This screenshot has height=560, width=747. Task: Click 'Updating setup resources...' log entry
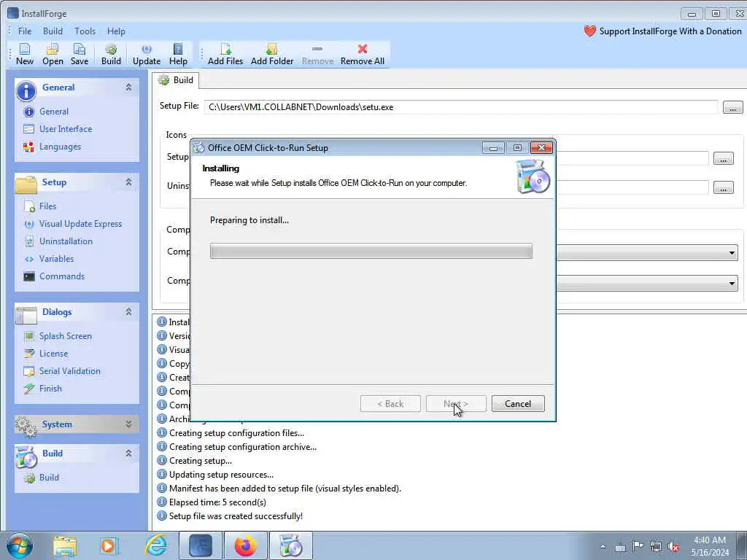pyautogui.click(x=221, y=475)
